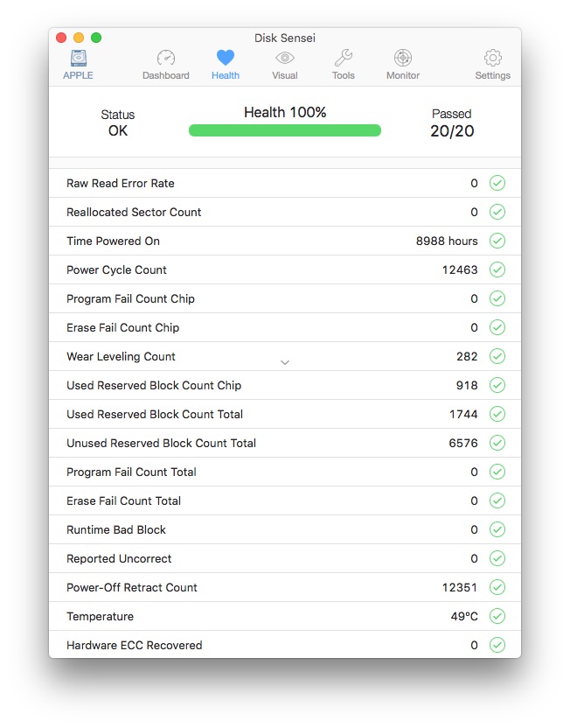Click the Monitor tab label
The width and height of the screenshot is (570, 728).
pos(403,75)
